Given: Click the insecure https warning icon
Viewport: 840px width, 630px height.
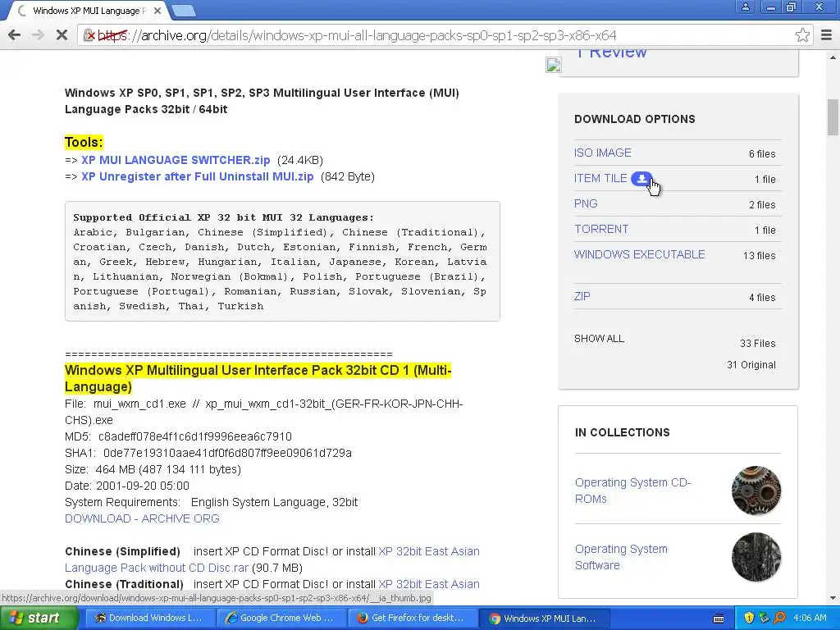Looking at the screenshot, I should click(89, 35).
